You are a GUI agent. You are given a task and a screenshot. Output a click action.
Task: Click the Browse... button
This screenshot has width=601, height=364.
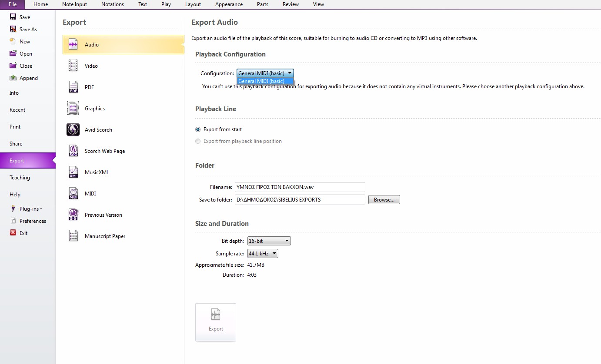(384, 200)
